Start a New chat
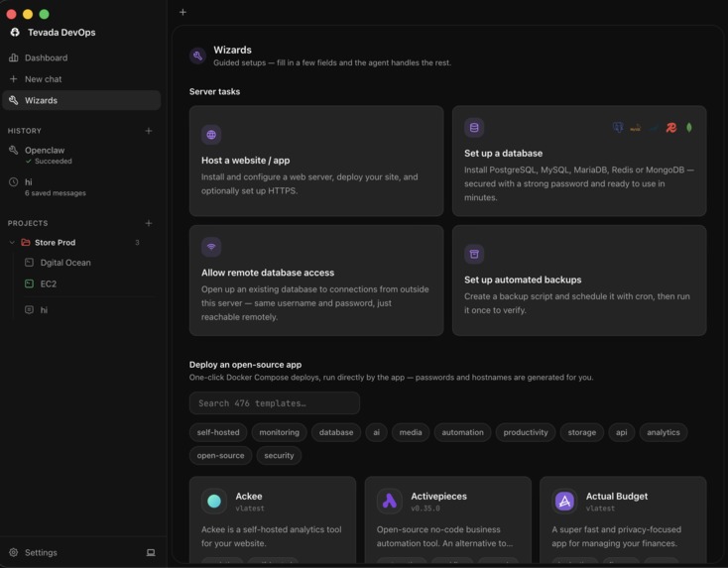 [x=81, y=79]
